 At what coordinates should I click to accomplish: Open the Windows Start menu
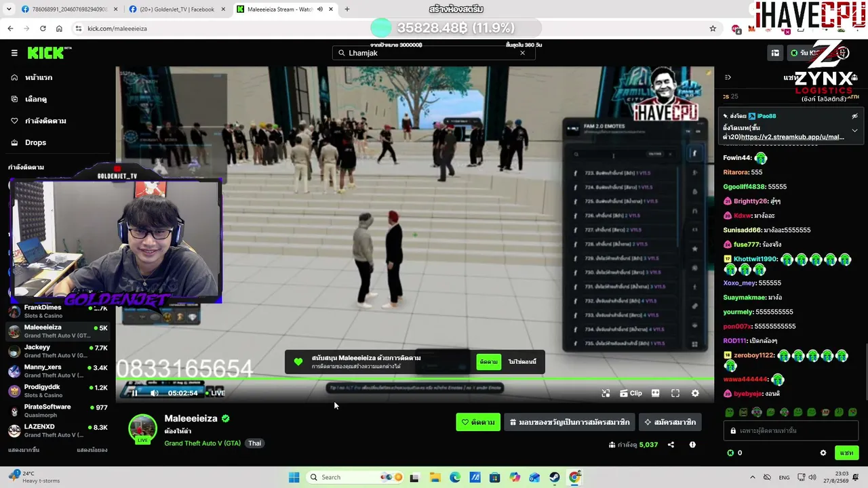click(x=294, y=477)
